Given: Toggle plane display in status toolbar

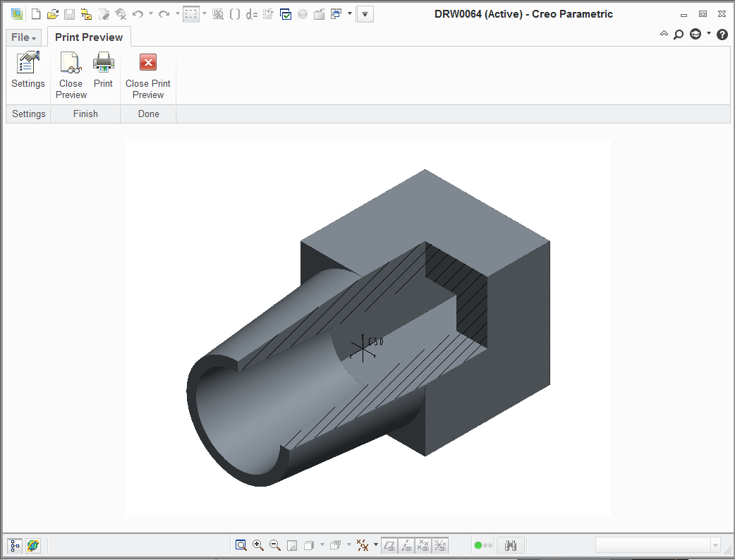Looking at the screenshot, I should coord(389,545).
